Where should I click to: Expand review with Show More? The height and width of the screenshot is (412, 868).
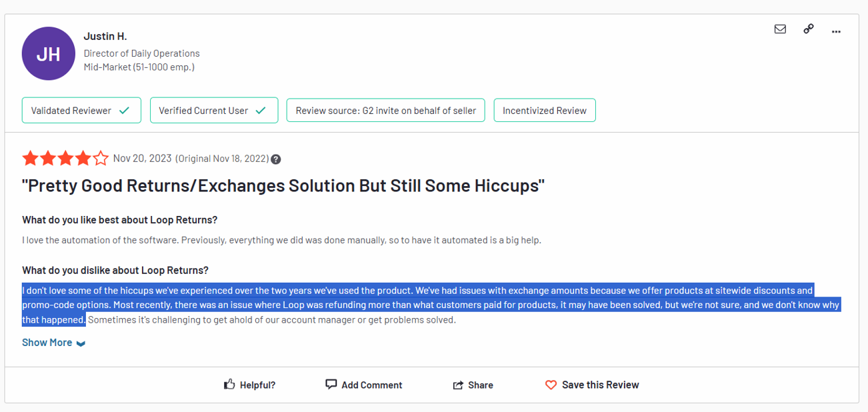[x=54, y=343]
